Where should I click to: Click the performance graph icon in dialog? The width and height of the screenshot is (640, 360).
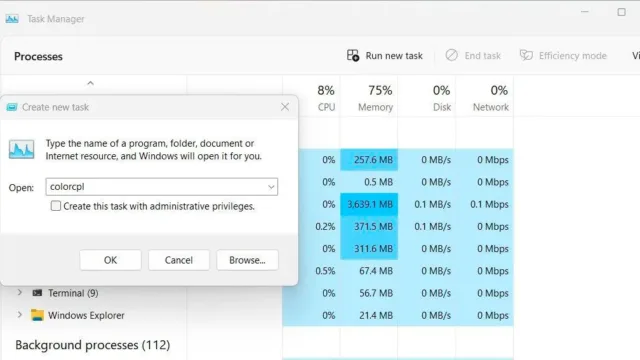22,149
